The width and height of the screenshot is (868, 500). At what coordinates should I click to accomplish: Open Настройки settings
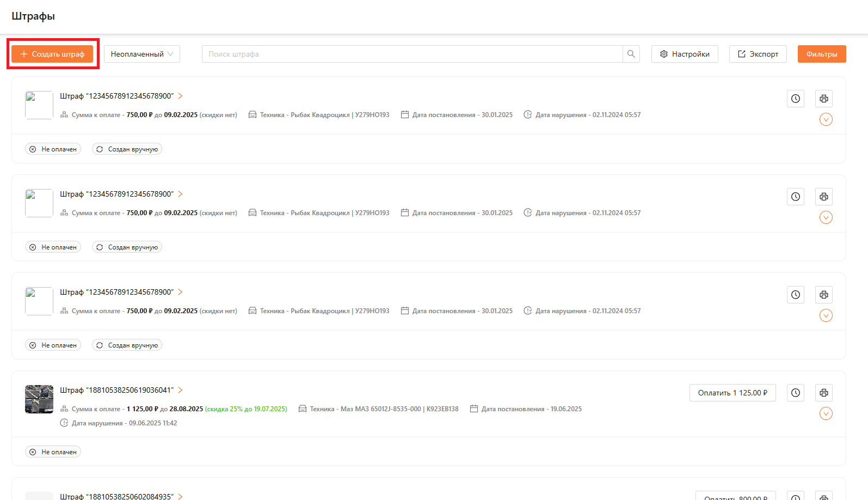(685, 54)
